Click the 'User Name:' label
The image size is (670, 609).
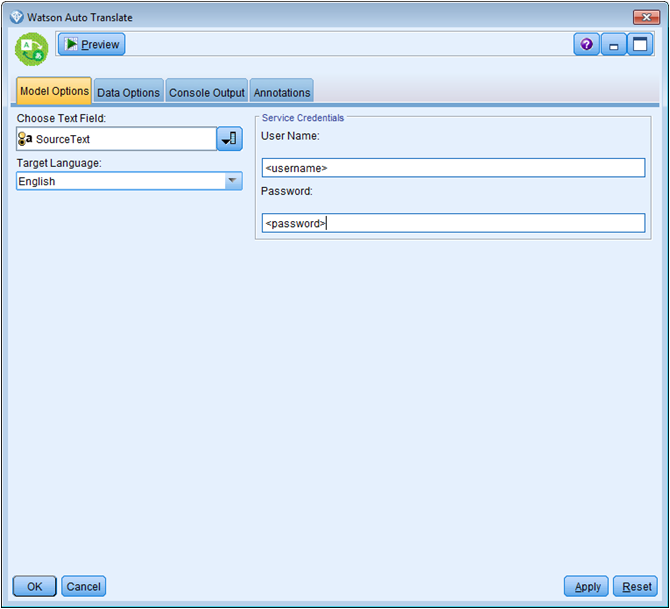click(290, 136)
